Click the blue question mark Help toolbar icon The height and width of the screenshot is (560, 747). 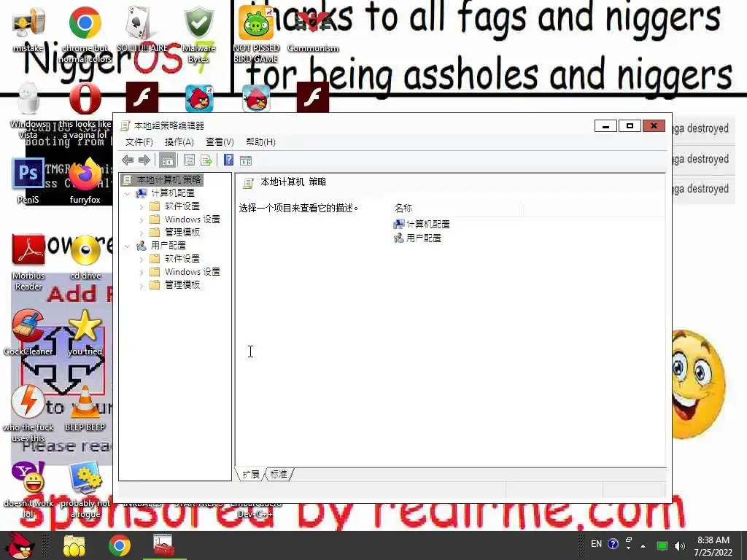(228, 160)
